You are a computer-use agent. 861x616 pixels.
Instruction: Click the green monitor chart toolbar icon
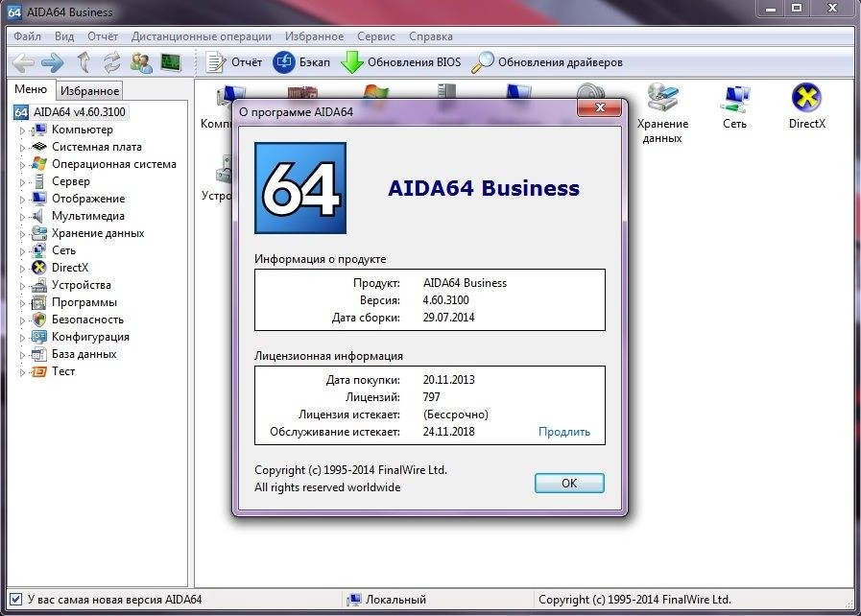(x=171, y=62)
